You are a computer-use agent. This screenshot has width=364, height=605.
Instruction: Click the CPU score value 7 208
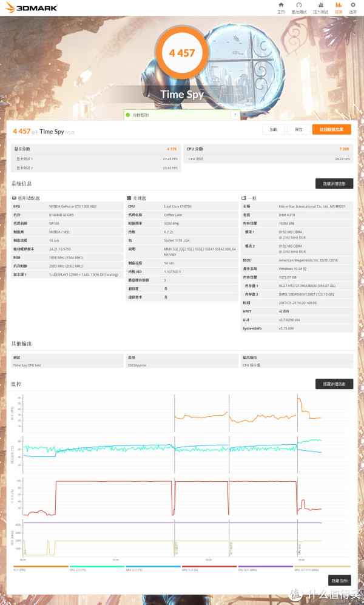click(343, 149)
